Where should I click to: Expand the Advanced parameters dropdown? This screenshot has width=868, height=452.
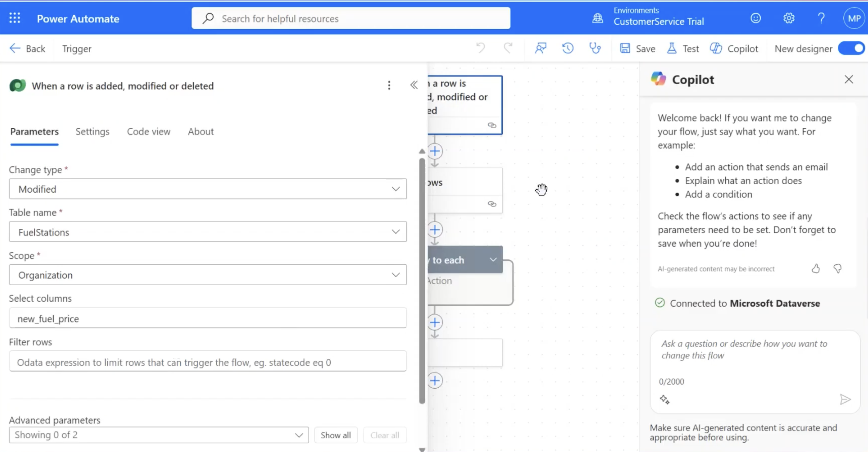tap(159, 435)
